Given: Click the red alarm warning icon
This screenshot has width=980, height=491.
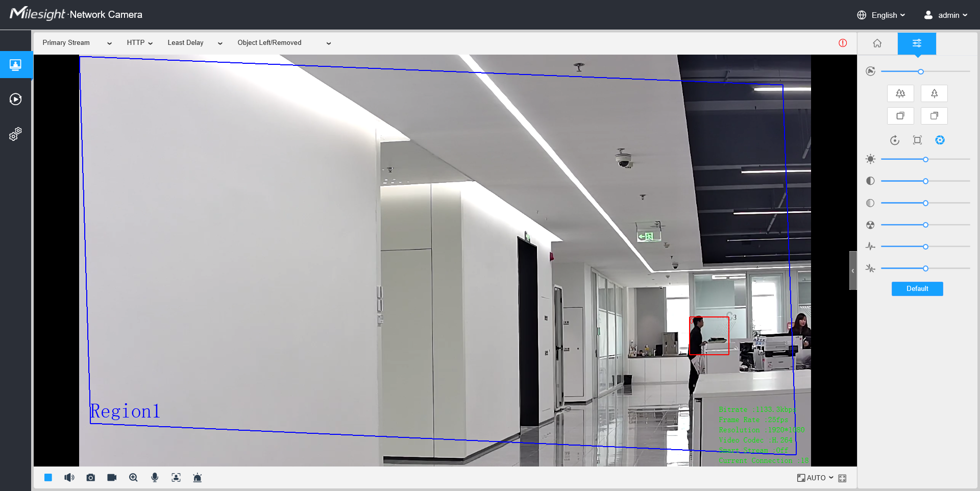Looking at the screenshot, I should (x=843, y=43).
